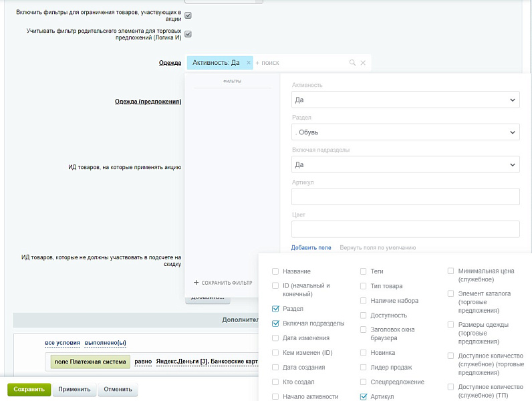The width and height of the screenshot is (532, 401).
Task: Clear the filter search with X icon
Action: pyautogui.click(x=363, y=63)
